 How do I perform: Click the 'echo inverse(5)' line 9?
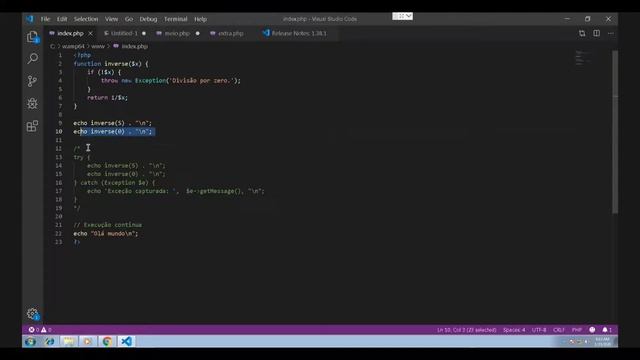tap(113, 123)
